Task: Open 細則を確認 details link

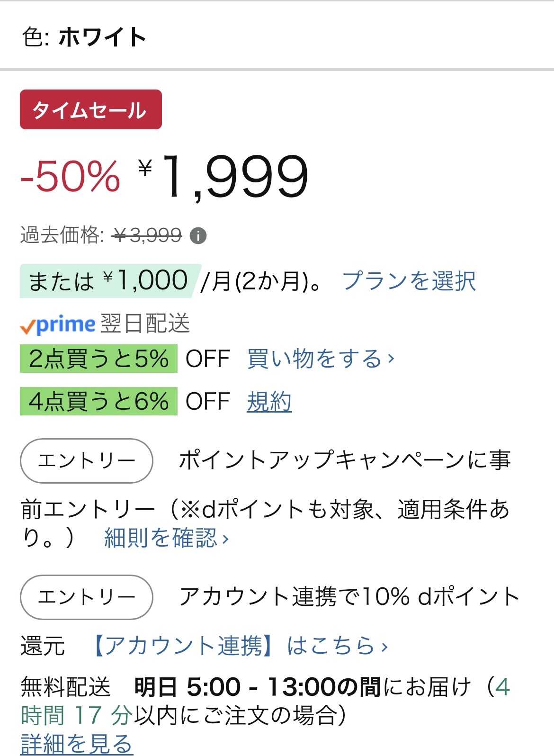Action: tap(166, 538)
